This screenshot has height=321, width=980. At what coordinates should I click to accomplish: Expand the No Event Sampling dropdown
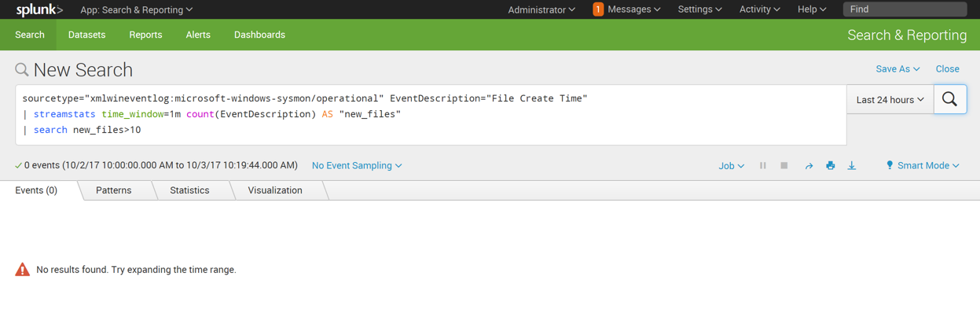tap(357, 166)
